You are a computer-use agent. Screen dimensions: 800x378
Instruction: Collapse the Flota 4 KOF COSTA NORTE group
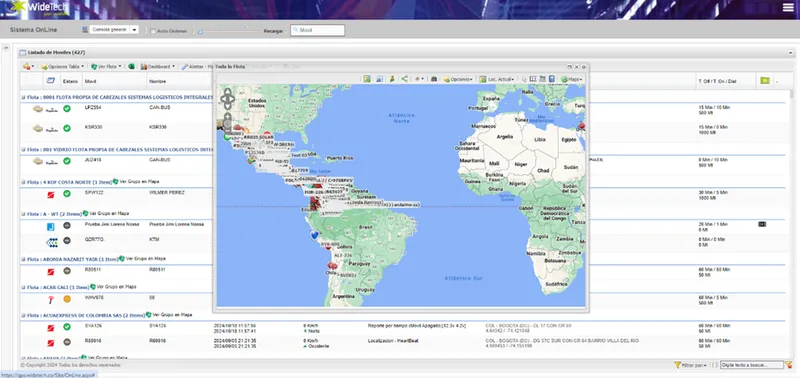(23, 182)
